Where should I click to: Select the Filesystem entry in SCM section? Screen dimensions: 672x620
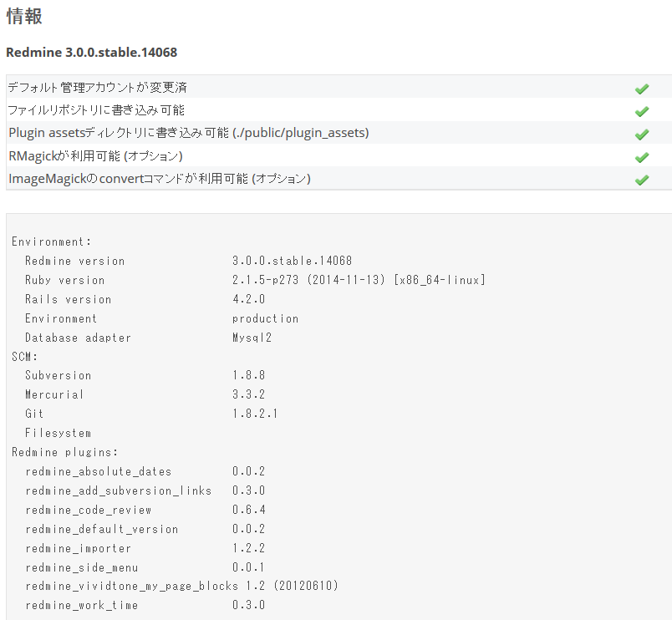57,433
